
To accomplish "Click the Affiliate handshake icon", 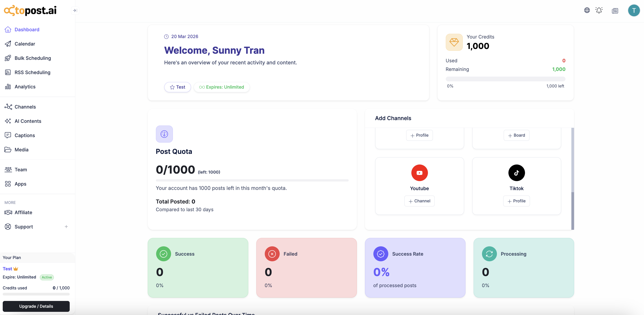I will point(8,212).
